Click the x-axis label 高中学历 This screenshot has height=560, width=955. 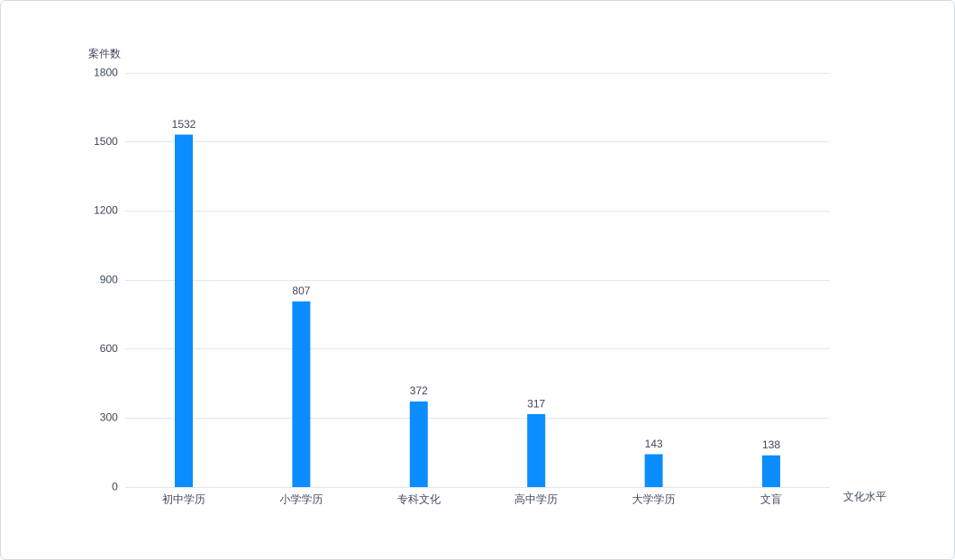pos(536,499)
